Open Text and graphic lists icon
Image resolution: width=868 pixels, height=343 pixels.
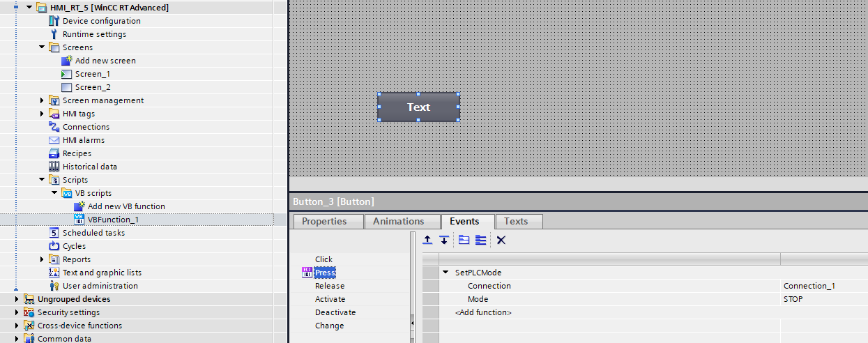54,273
